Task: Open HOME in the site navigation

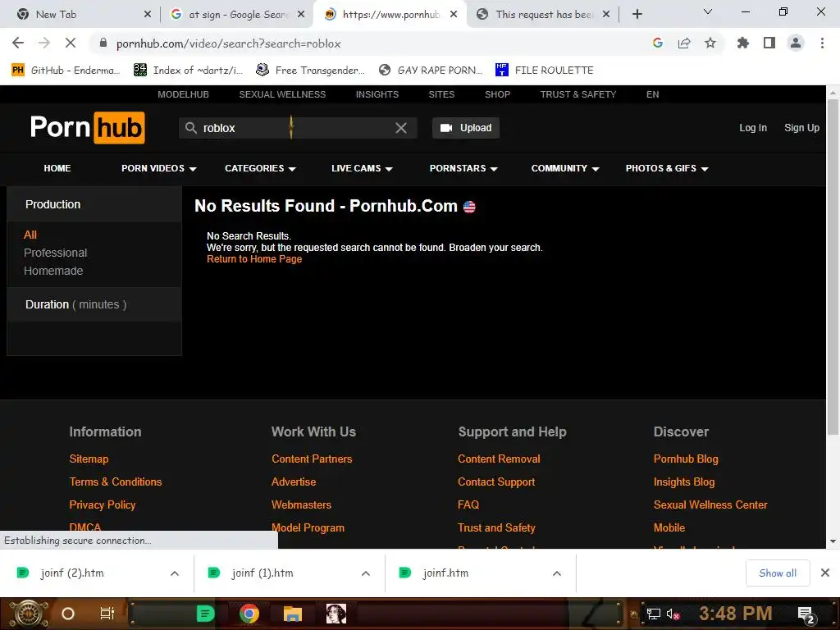Action: (57, 168)
